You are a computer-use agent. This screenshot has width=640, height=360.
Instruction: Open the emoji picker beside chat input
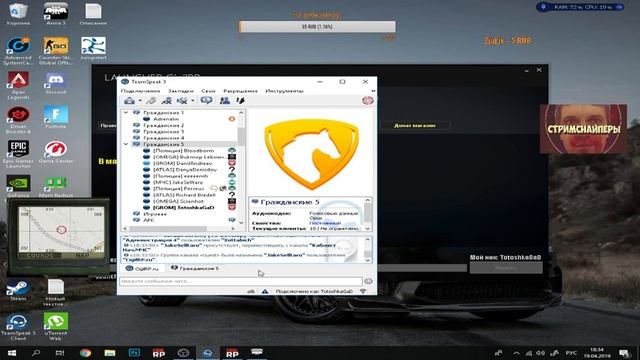tap(368, 281)
